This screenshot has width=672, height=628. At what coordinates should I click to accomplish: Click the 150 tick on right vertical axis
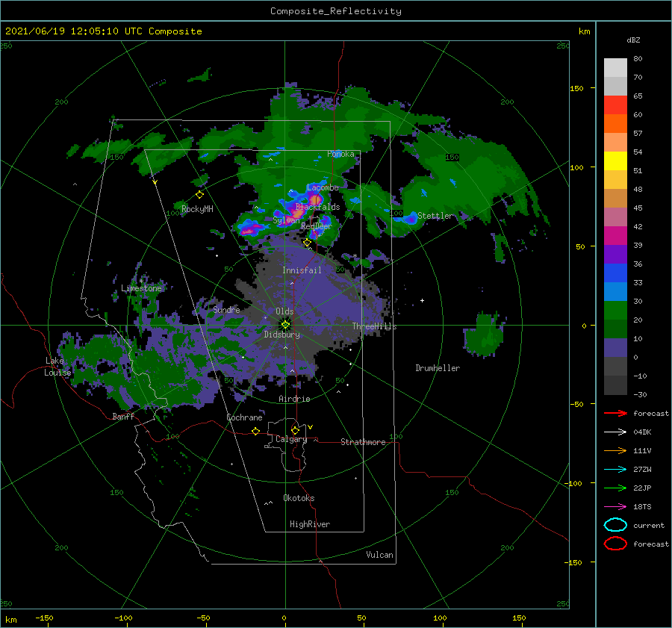(576, 88)
